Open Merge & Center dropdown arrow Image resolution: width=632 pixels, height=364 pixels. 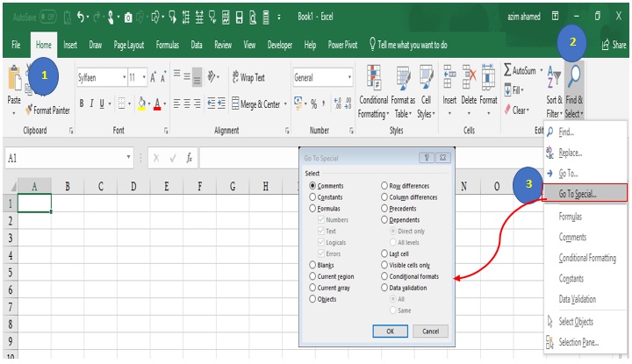pyautogui.click(x=285, y=104)
